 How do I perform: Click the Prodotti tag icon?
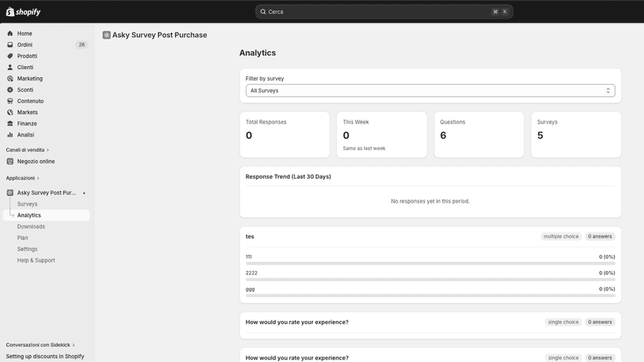10,56
